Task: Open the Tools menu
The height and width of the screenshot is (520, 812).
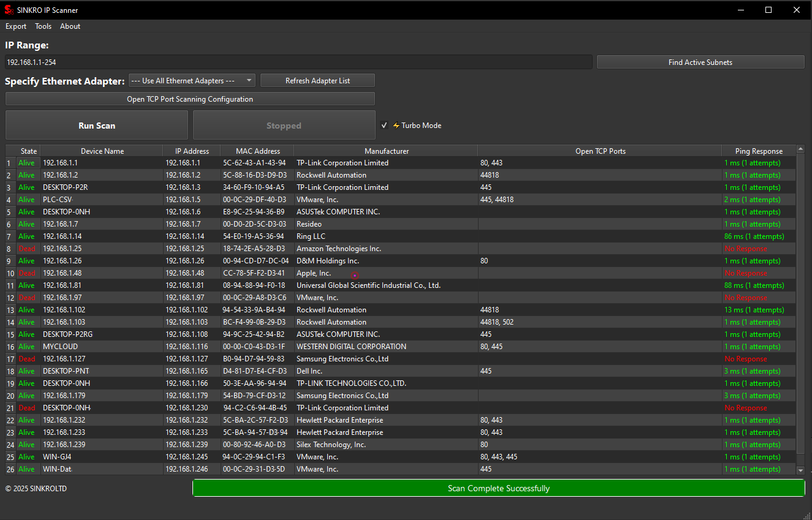Action: (x=44, y=26)
